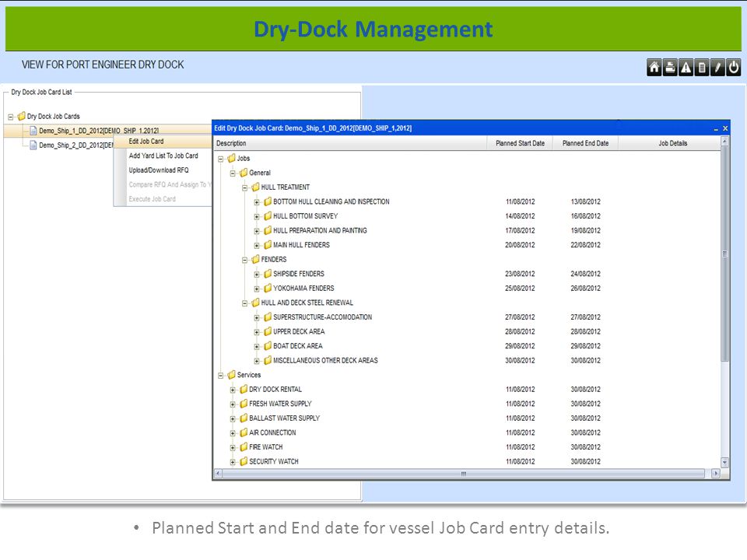747x560 pixels.
Task: Click the document list icon in the toolbar
Action: [x=701, y=68]
